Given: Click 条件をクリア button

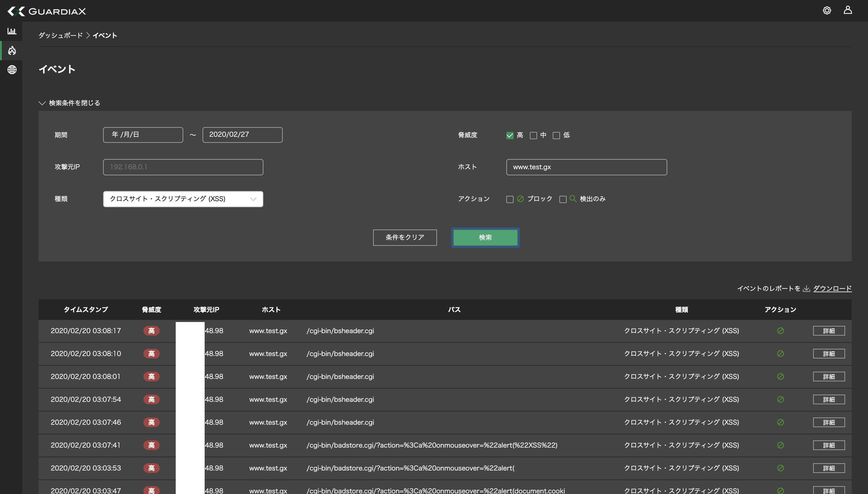Looking at the screenshot, I should coord(405,237).
